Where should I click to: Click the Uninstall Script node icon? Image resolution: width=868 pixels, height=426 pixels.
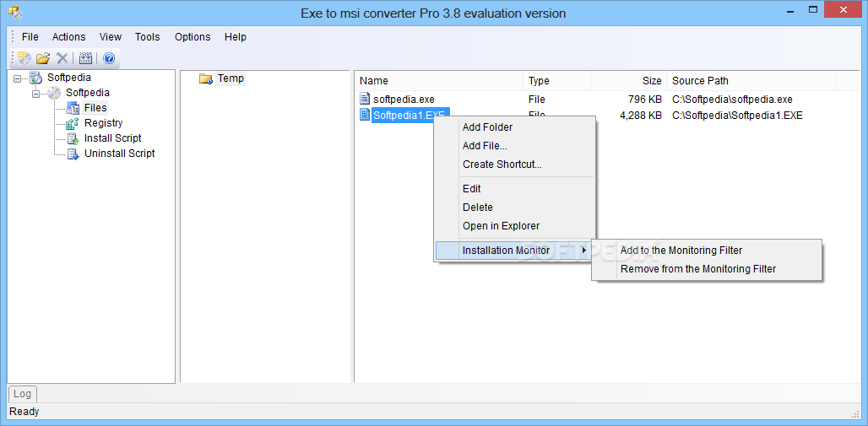pos(73,154)
